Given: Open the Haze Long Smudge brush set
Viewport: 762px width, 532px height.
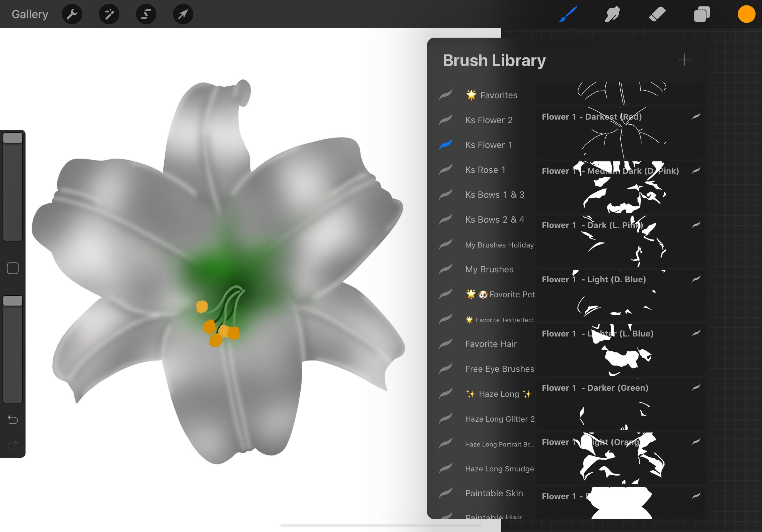Looking at the screenshot, I should 499,469.
